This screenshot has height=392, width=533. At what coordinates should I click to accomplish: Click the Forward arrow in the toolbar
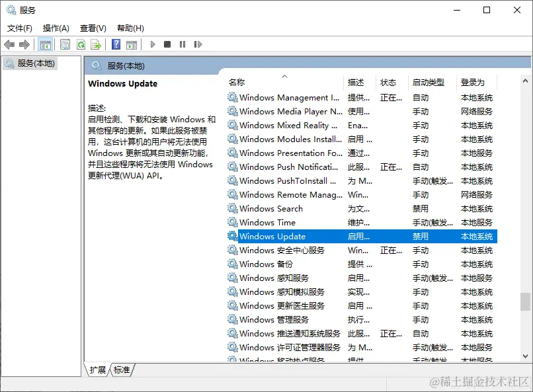click(24, 44)
